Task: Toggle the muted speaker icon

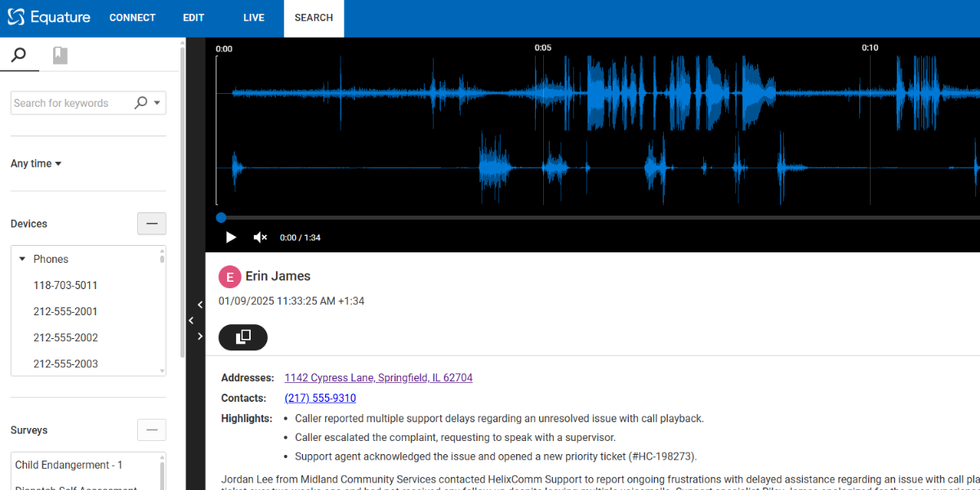Action: click(261, 238)
